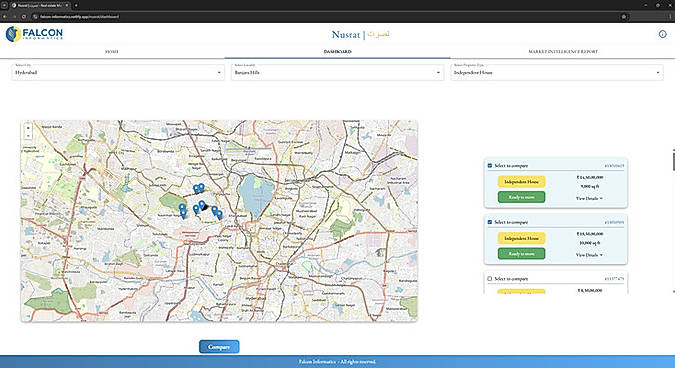Click the Nusrat page title
Image resolution: width=675 pixels, height=368 pixels.
click(x=361, y=34)
